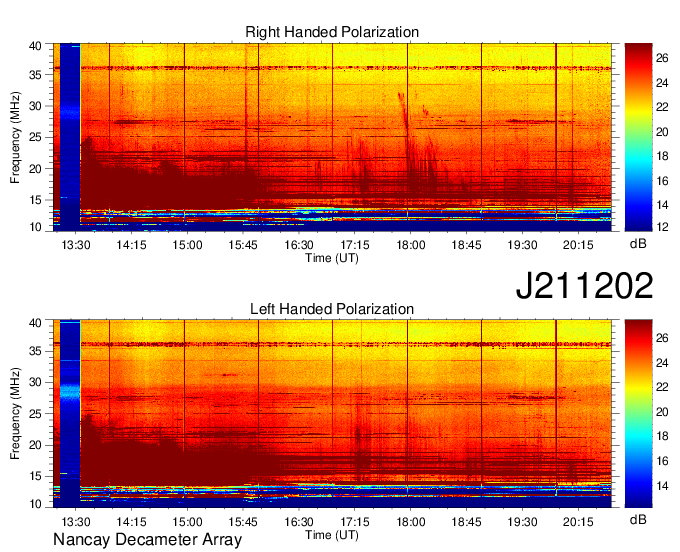The image size is (680, 552).
Task: Click the Right Handed Polarization title
Action: [332, 32]
